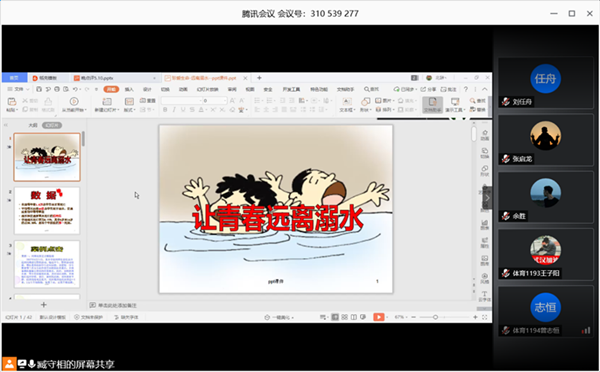Select slide 1 thumbnail in panel
The width and height of the screenshot is (600, 372).
[47, 157]
